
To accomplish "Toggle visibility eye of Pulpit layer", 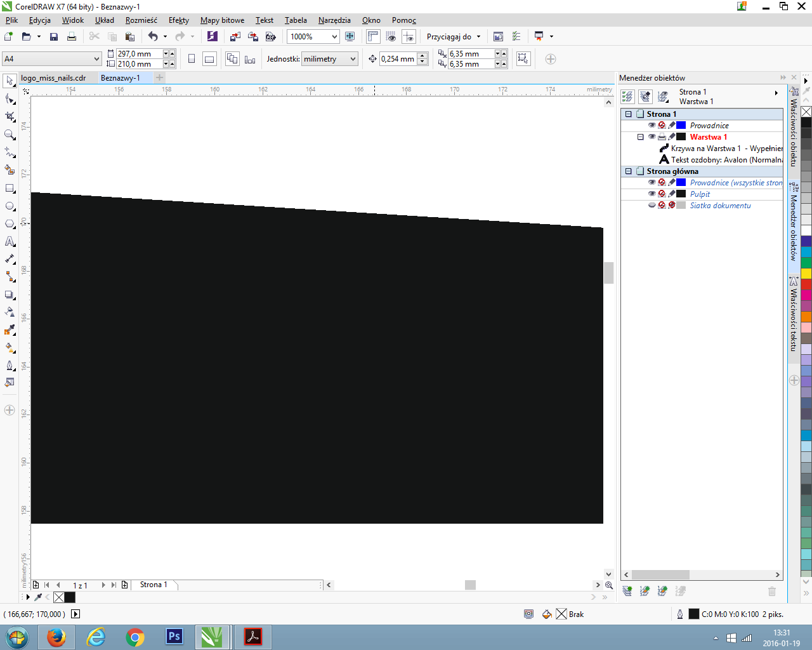I will (x=652, y=194).
